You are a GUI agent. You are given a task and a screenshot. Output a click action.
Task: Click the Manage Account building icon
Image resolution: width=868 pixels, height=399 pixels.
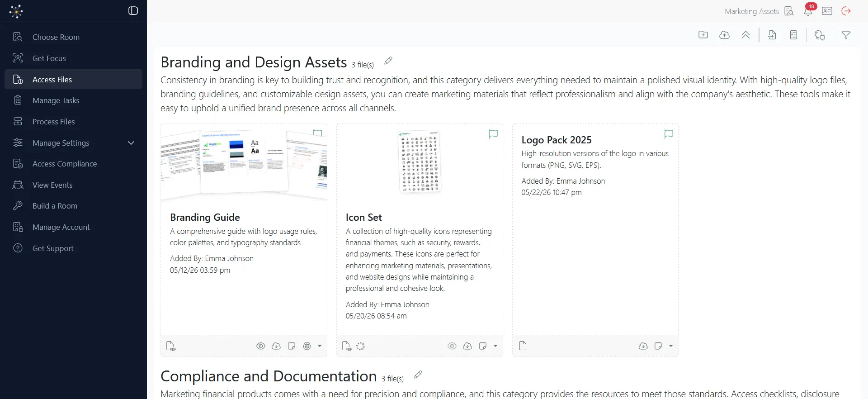(18, 227)
